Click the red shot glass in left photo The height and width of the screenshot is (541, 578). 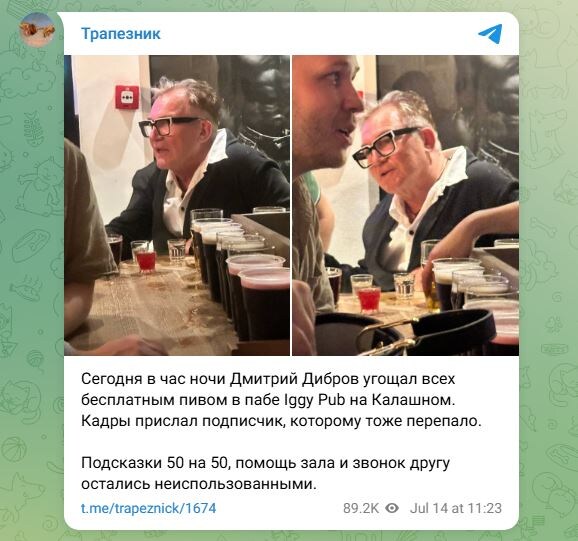(x=146, y=261)
